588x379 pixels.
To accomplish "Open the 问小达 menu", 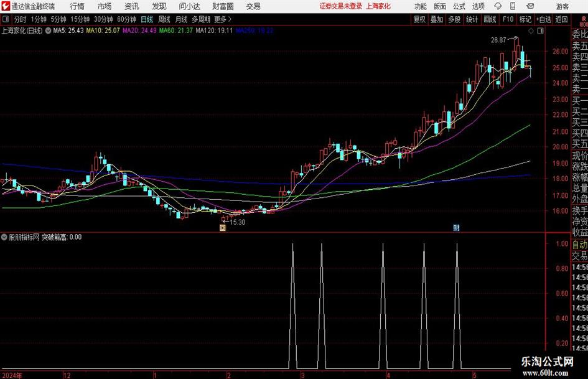I will pyautogui.click(x=189, y=6).
